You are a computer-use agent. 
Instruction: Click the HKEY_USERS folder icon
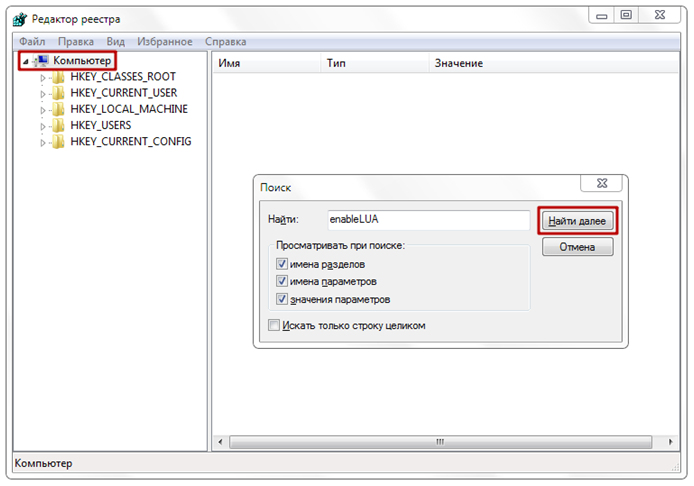pos(58,125)
